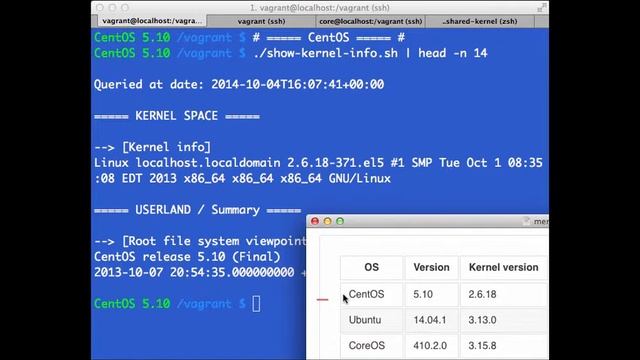The image size is (640, 360).
Task: Click the Version column header
Action: (x=431, y=267)
